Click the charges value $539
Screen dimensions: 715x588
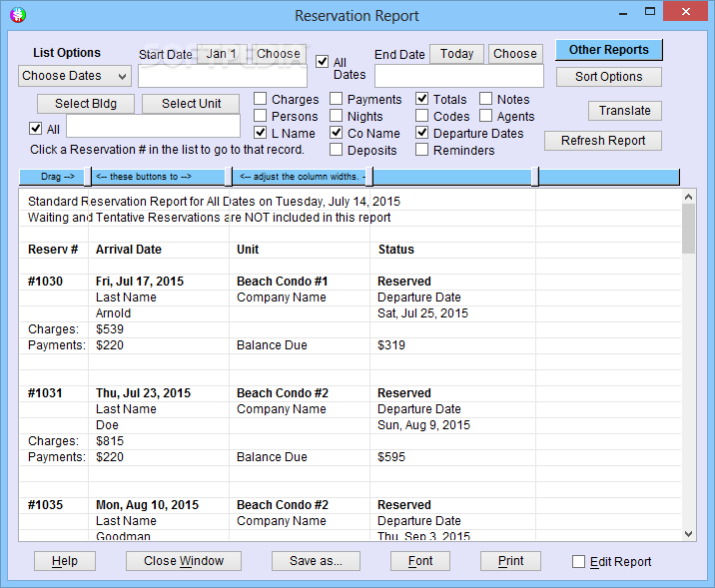pos(110,329)
